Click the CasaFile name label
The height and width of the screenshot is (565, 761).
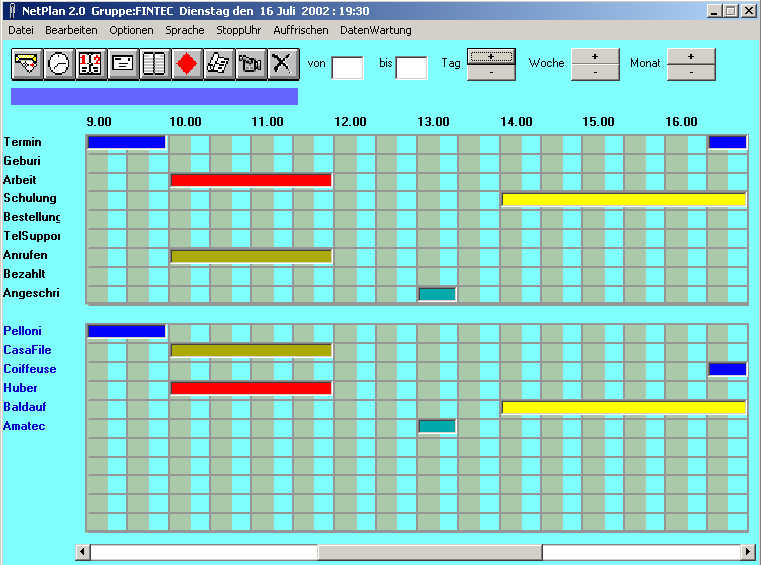(27, 350)
